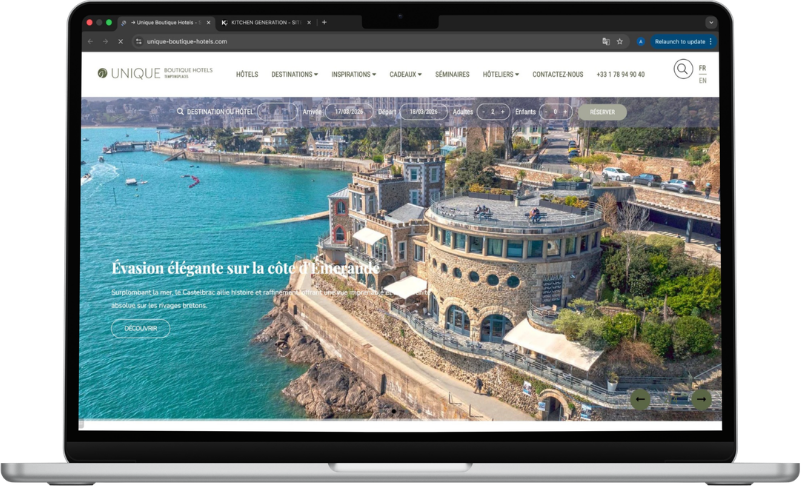The height and width of the screenshot is (487, 802).
Task: Go to next slide with right arrow
Action: (x=701, y=399)
